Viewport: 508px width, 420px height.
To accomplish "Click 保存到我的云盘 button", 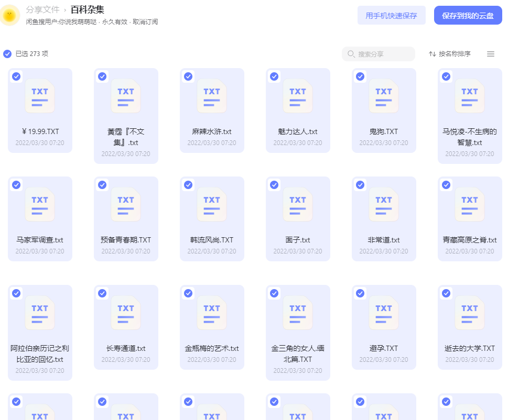I will click(x=468, y=15).
